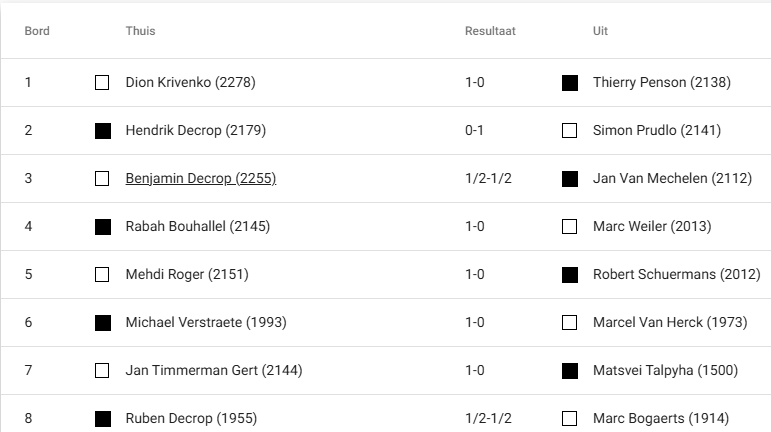This screenshot has height=432, width=771.
Task: Click black piece icon beside Matsvei Talpyha
Action: [x=570, y=371]
